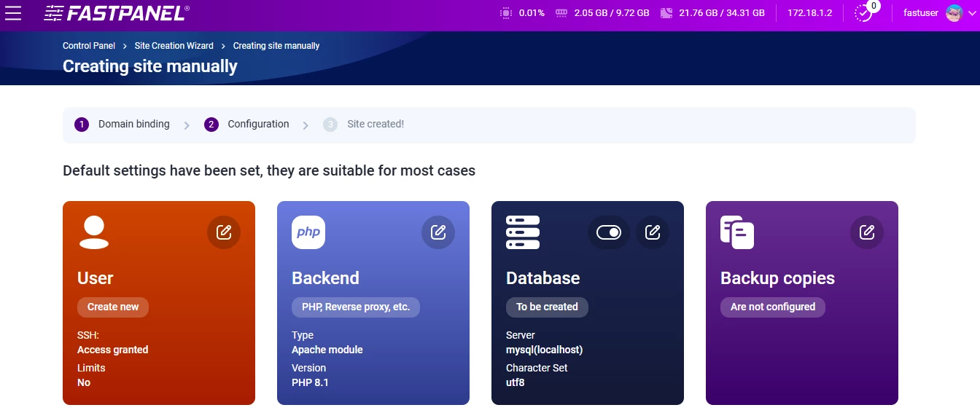The image size is (980, 413).
Task: Select the Site created! step
Action: (364, 125)
